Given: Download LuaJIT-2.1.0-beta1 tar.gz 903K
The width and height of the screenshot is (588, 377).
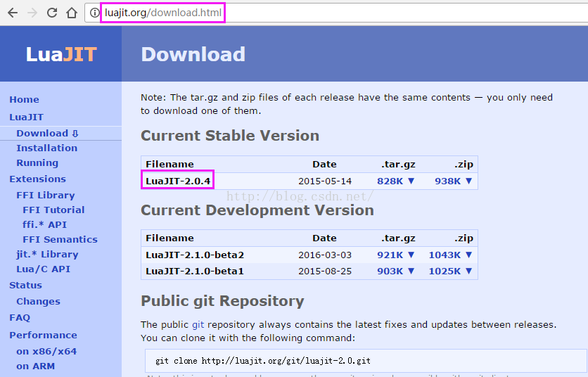Looking at the screenshot, I should [x=395, y=271].
